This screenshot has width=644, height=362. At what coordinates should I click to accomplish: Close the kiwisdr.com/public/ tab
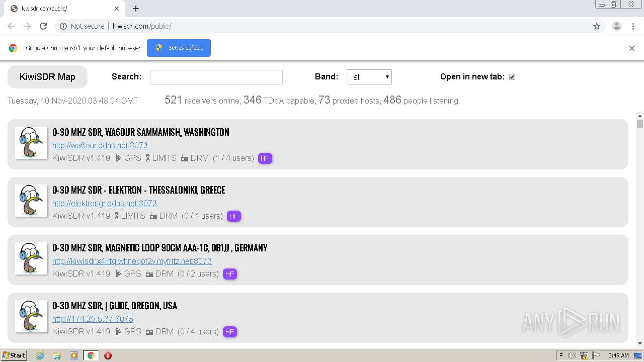click(x=117, y=9)
